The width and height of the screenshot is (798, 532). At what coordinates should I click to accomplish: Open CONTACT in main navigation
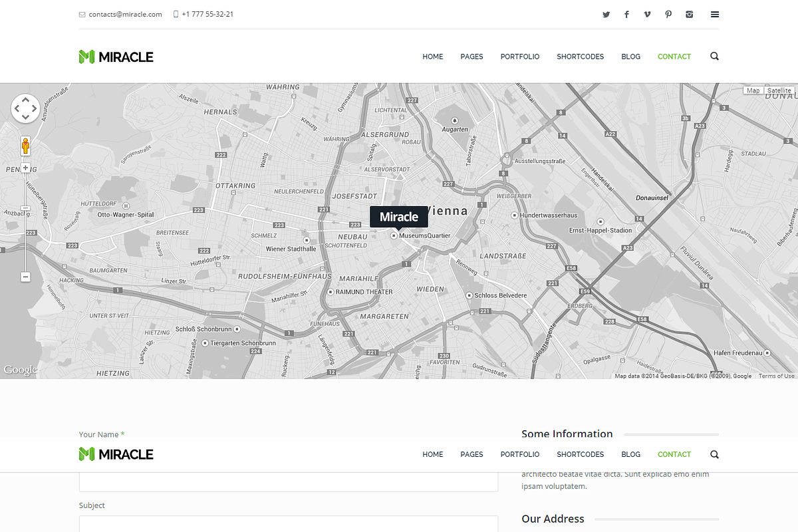(674, 57)
